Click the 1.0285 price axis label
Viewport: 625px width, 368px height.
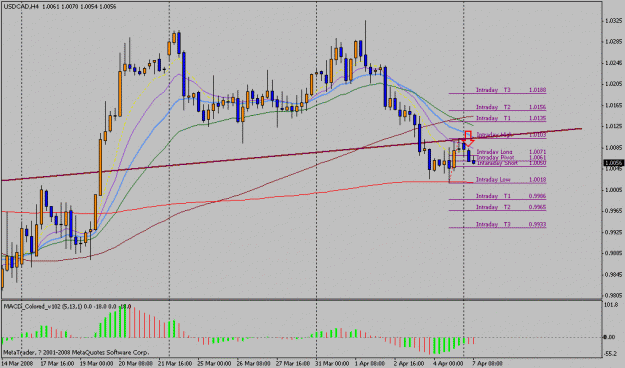[x=613, y=41]
